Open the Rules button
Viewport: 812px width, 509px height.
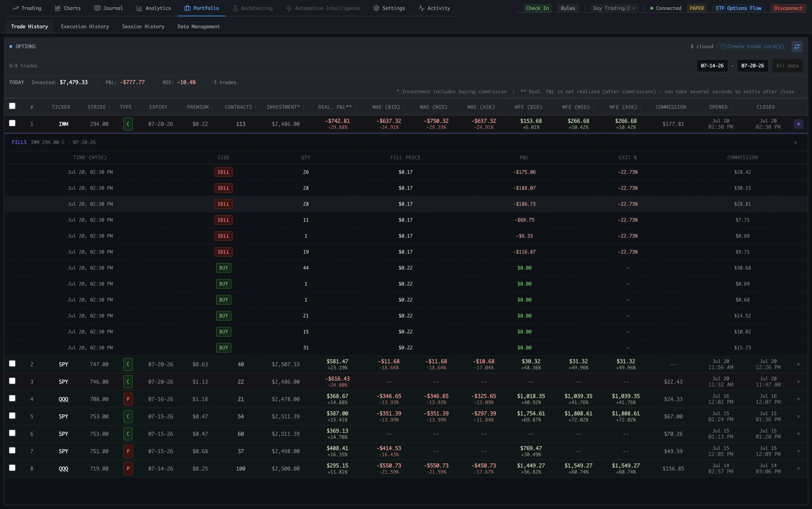(567, 8)
